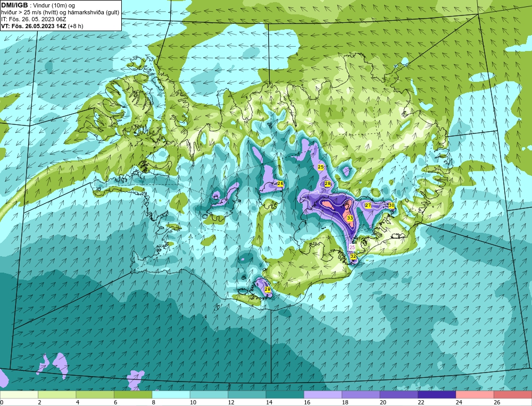Pick the 8–10 m/s pale cyan legend swatch
Image resolution: width=532 pixels, height=406 pixels.
pyautogui.click(x=171, y=394)
